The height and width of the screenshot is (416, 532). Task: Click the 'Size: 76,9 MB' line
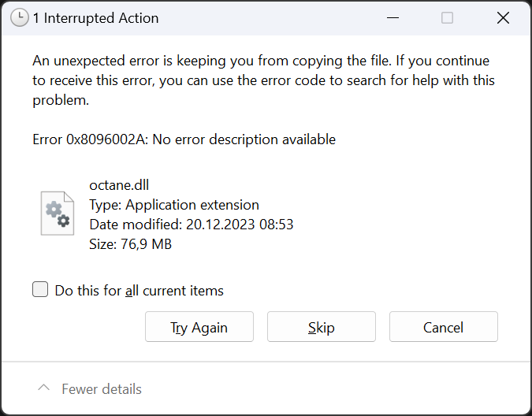pos(131,244)
